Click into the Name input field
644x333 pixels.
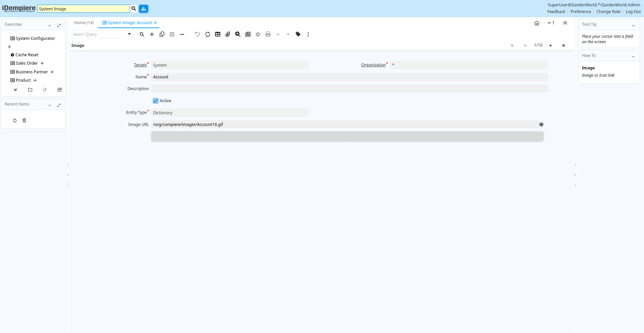pos(349,77)
